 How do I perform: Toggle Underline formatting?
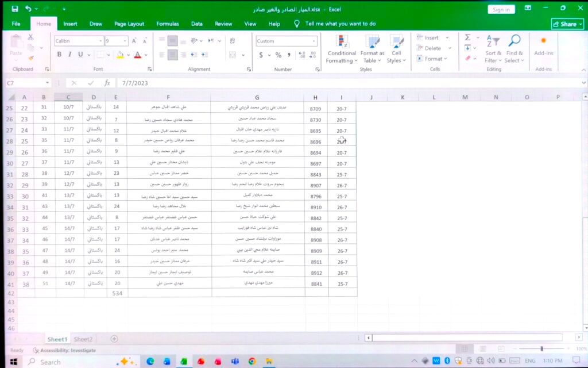(80, 55)
